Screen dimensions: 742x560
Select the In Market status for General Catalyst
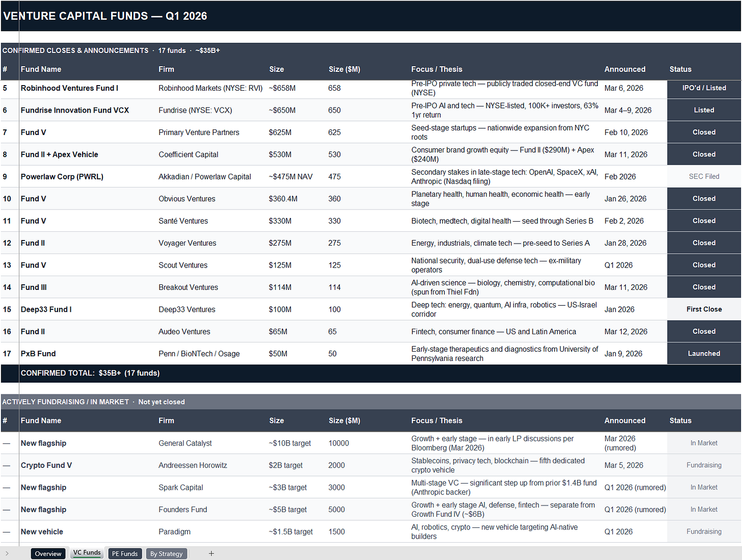pos(704,443)
